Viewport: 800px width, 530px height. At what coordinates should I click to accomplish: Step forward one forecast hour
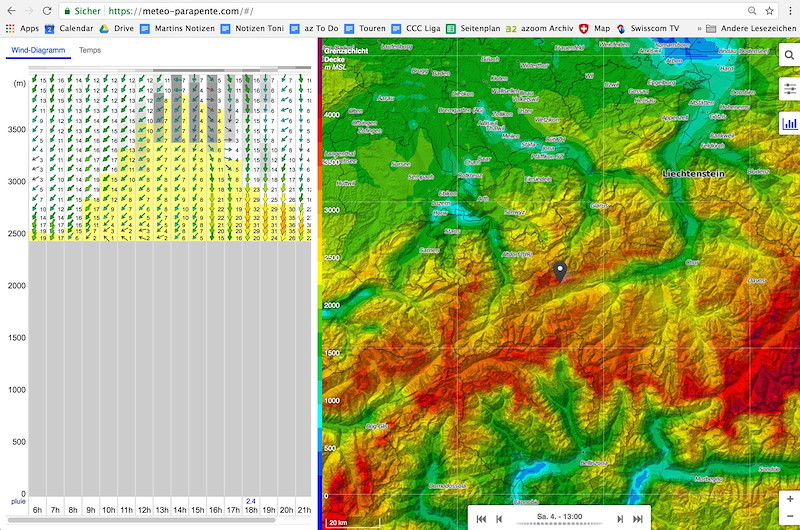tap(620, 519)
